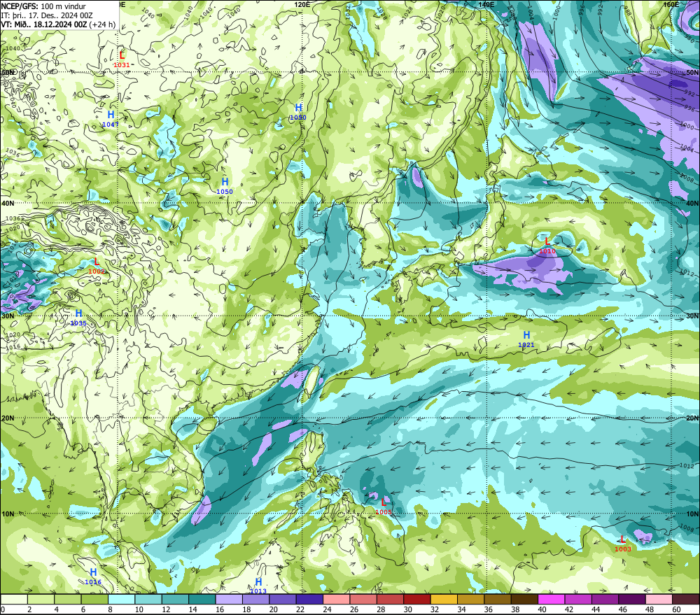Pick the deep indigo 22–24 legend swatch
The image size is (700, 615).
click(309, 599)
